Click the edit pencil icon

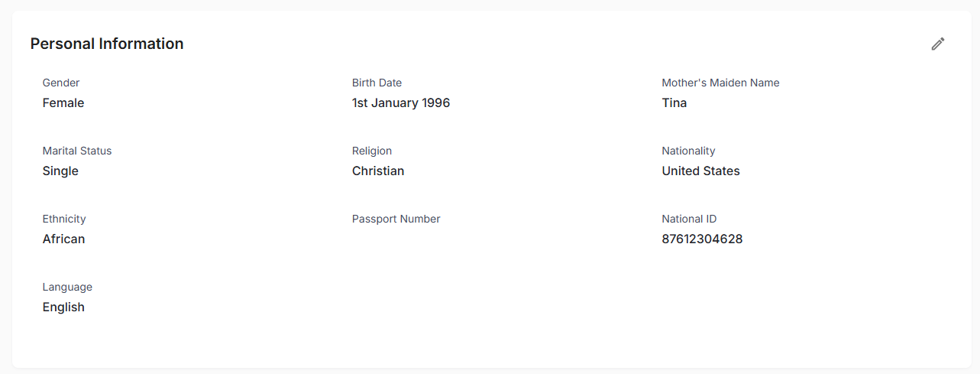tap(938, 44)
